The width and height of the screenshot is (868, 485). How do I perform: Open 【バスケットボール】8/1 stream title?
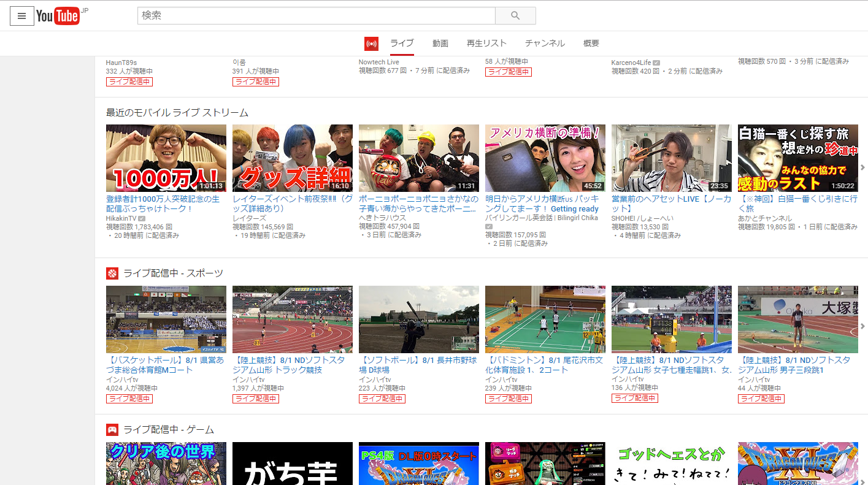(165, 365)
